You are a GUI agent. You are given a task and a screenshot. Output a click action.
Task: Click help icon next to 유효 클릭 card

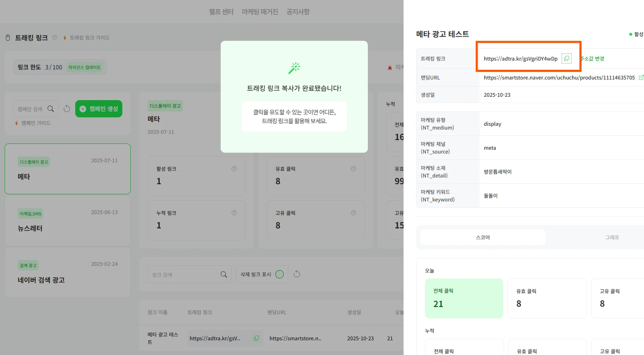click(x=354, y=169)
